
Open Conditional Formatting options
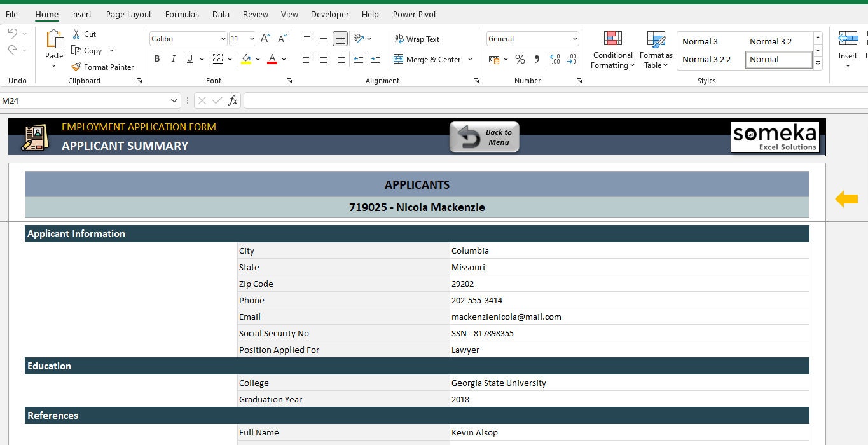click(x=612, y=49)
